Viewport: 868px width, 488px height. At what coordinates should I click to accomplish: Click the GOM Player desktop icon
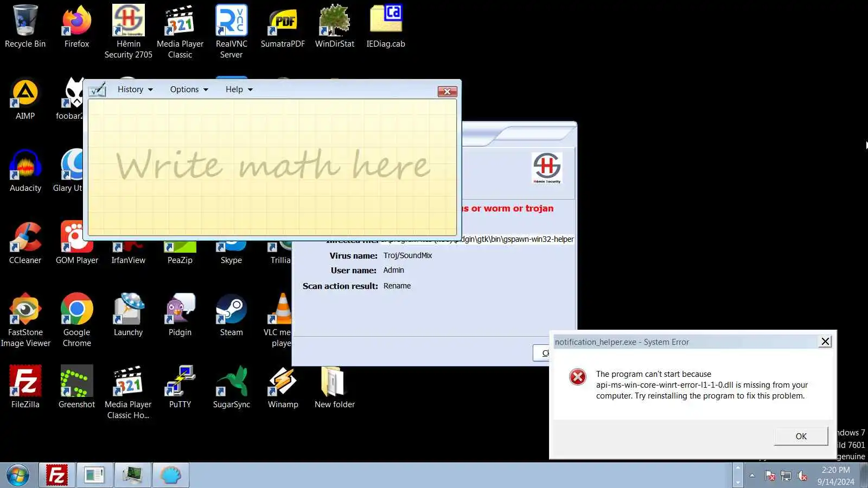pyautogui.click(x=77, y=243)
